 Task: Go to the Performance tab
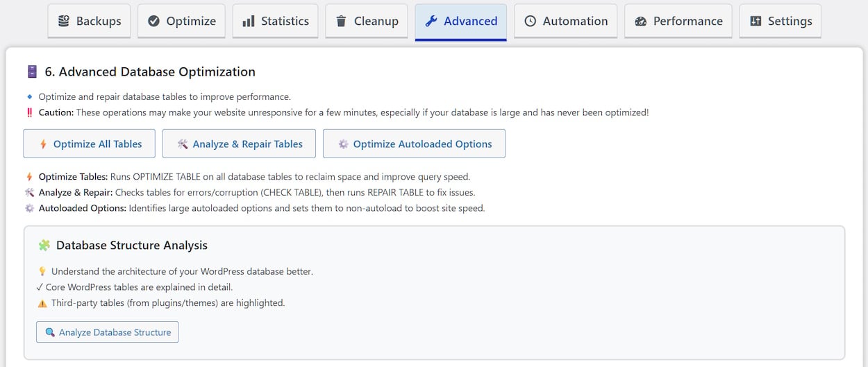pyautogui.click(x=678, y=22)
